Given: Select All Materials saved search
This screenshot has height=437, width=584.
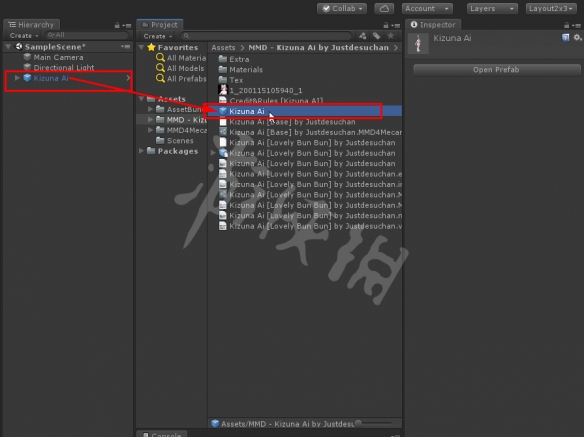Looking at the screenshot, I should coord(181,58).
